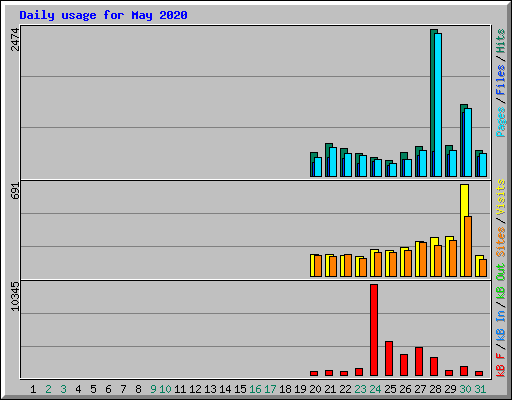Viewport: 512px width, 400px height.
Task: Select green day 30 on the x-axis
Action: 465,389
